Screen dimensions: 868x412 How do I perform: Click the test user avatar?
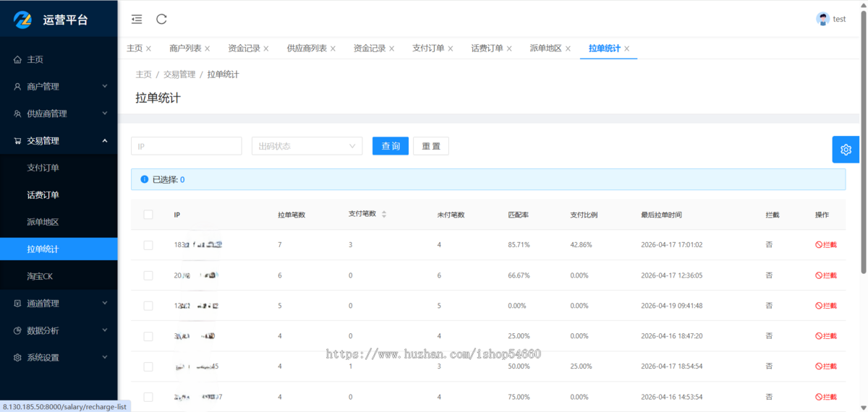click(822, 20)
